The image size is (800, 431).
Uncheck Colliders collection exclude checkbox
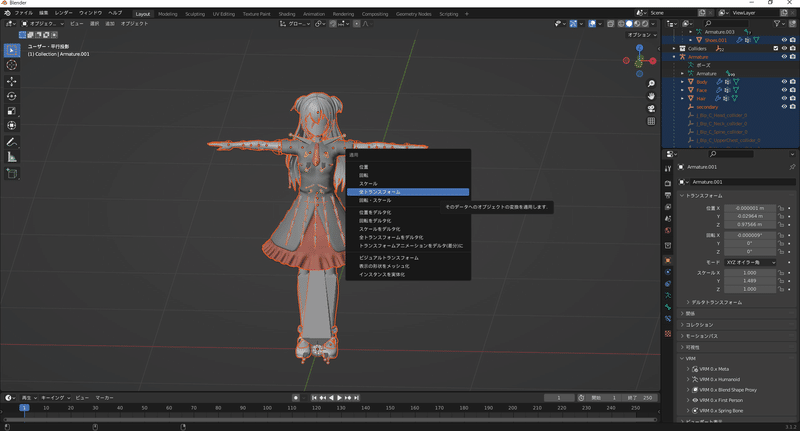(x=776, y=48)
